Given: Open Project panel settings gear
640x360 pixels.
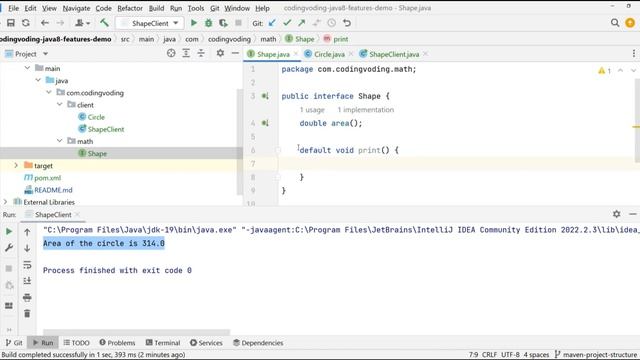Looking at the screenshot, I should pyautogui.click(x=220, y=53).
